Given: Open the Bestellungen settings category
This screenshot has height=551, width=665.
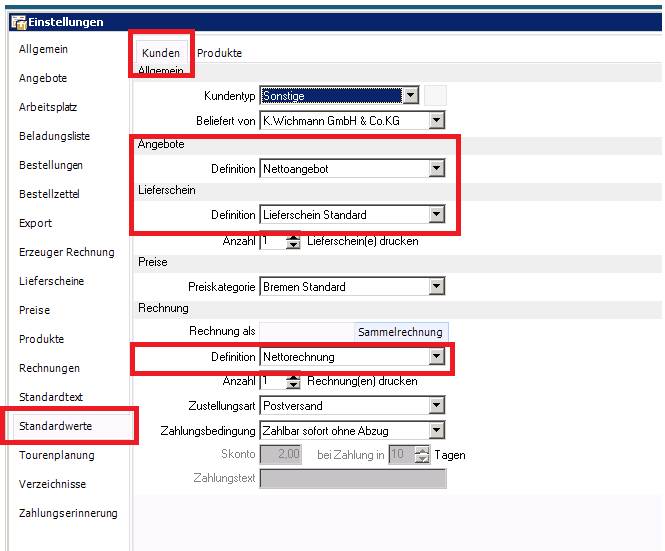Looking at the screenshot, I should point(51,165).
